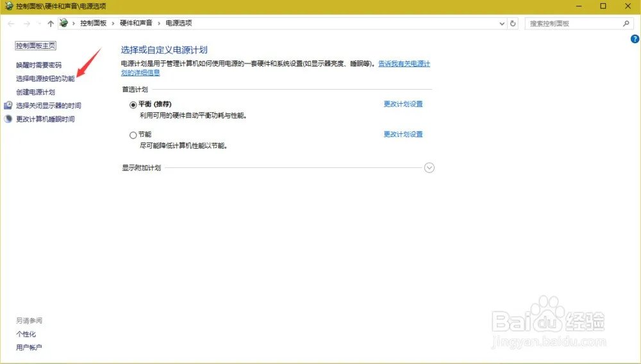Click the sleep moon icon in sidebar
This screenshot has width=641, height=364.
(8, 119)
